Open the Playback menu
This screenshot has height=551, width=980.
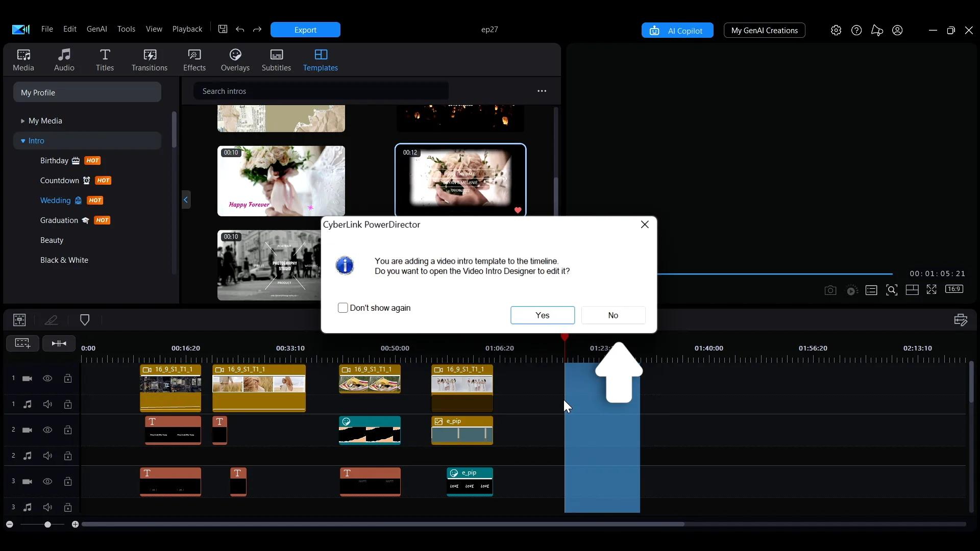(x=187, y=29)
